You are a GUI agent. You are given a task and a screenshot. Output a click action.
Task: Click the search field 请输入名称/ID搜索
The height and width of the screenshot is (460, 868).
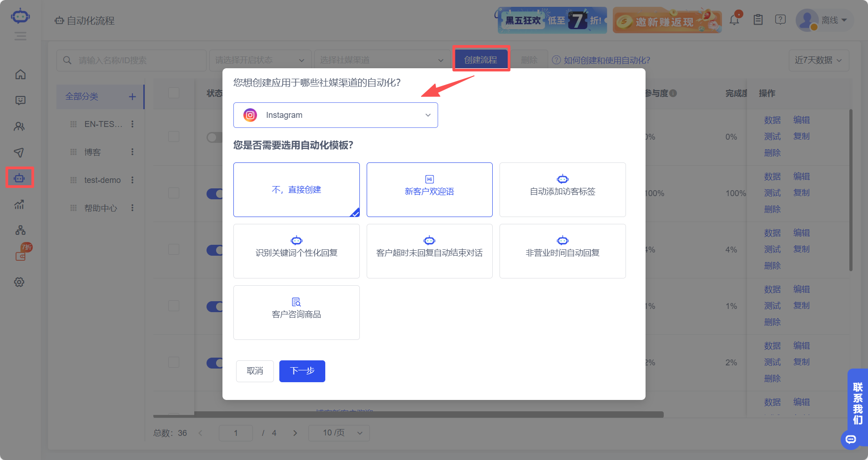(x=131, y=61)
